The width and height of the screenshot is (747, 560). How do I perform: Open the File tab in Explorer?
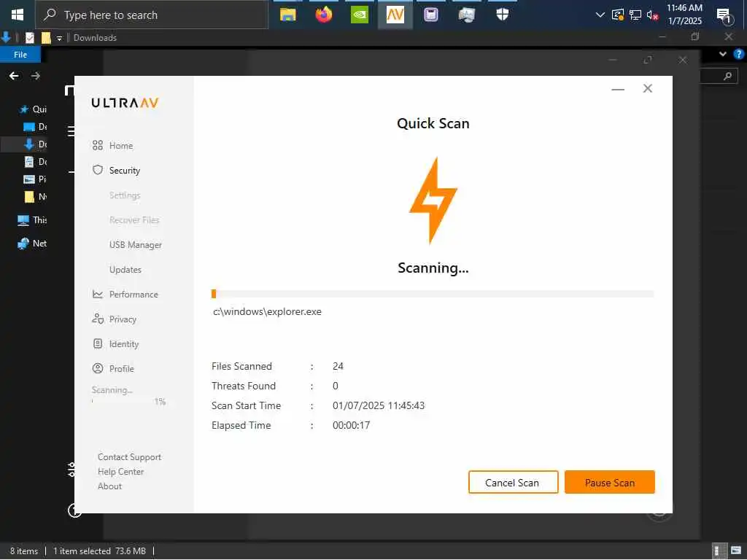(20, 55)
